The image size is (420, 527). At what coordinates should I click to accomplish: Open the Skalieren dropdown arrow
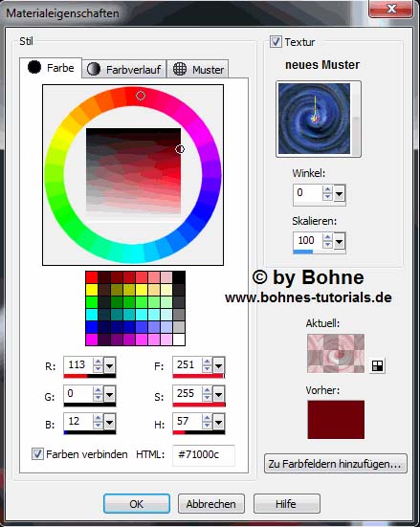point(340,241)
